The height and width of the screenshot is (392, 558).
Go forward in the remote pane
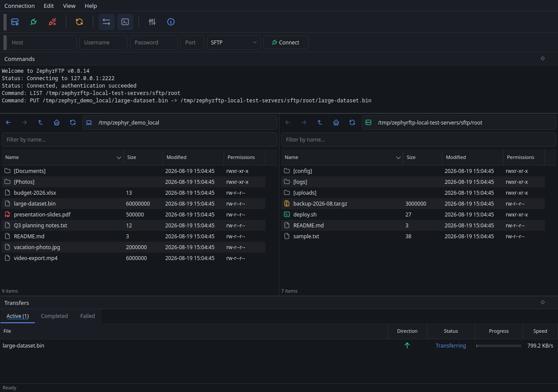(x=304, y=122)
